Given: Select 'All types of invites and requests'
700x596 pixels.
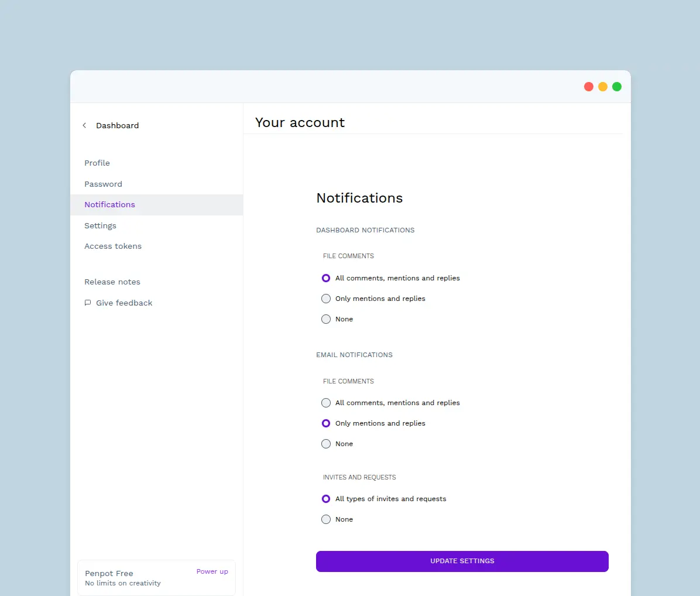Looking at the screenshot, I should 326,499.
